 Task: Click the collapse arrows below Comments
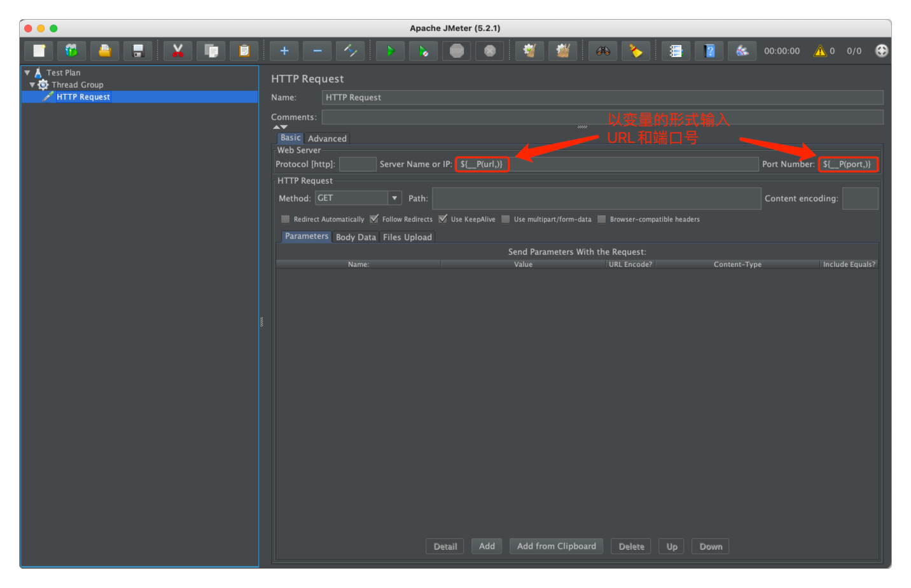(280, 127)
